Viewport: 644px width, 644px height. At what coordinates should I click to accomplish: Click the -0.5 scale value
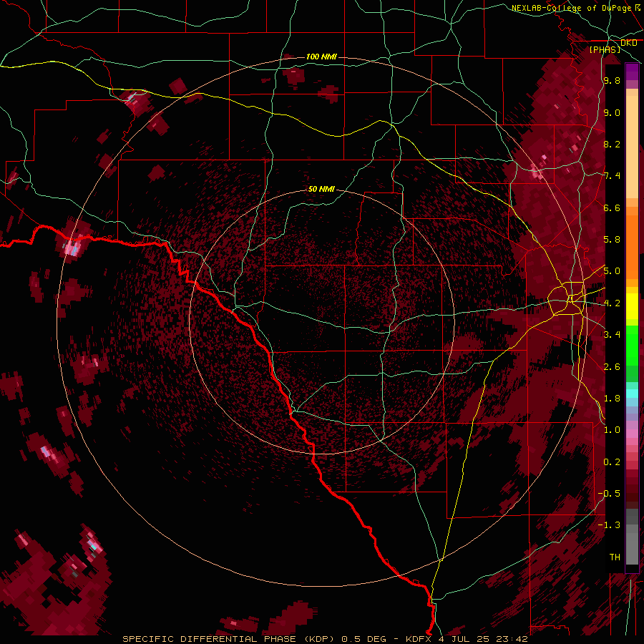609,494
